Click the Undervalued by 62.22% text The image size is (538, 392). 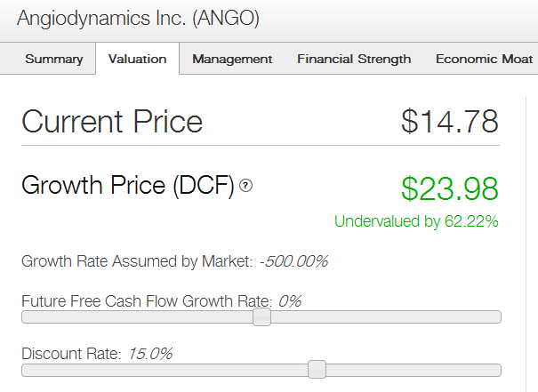click(x=416, y=221)
